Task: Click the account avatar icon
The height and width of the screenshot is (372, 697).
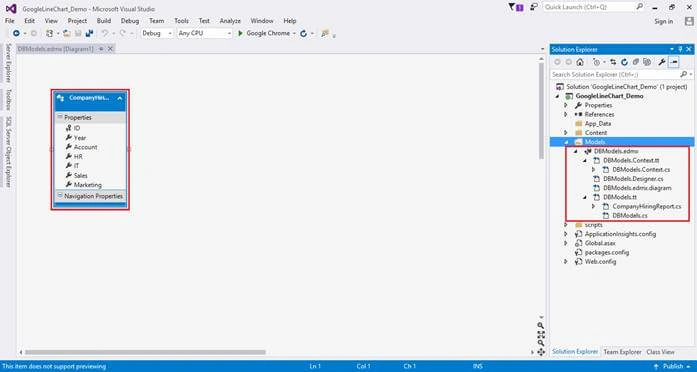Action: point(689,21)
